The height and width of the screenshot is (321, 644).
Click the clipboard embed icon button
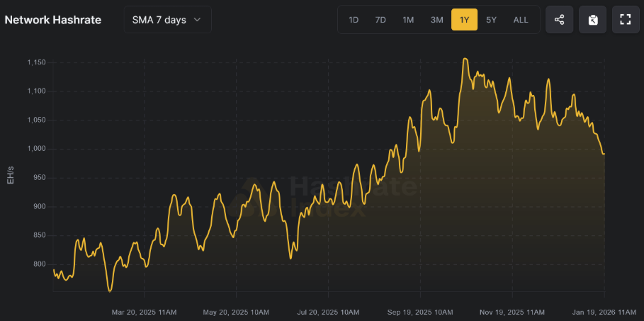(x=592, y=20)
